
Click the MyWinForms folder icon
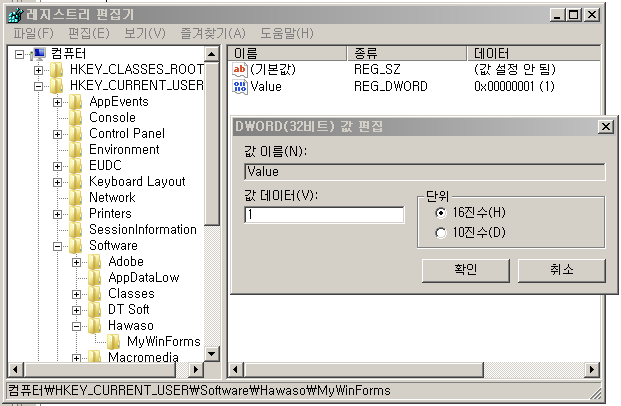tap(114, 342)
